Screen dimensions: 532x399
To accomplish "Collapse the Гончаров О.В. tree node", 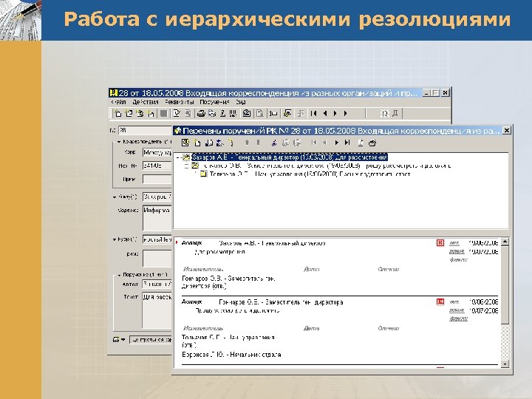I will (x=186, y=166).
